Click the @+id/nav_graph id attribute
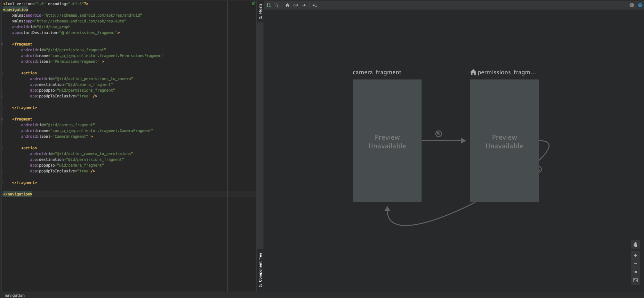Image resolution: width=644 pixels, height=298 pixels. (42, 27)
